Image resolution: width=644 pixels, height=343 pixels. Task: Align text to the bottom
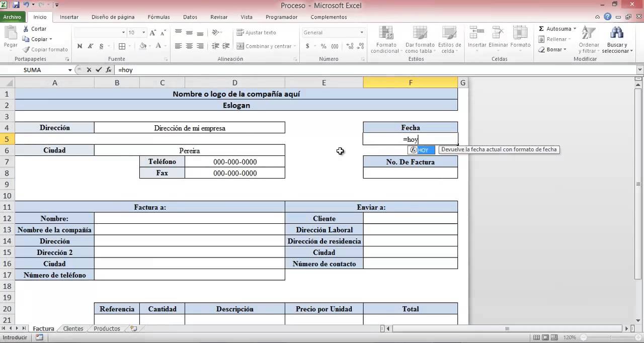coord(200,33)
